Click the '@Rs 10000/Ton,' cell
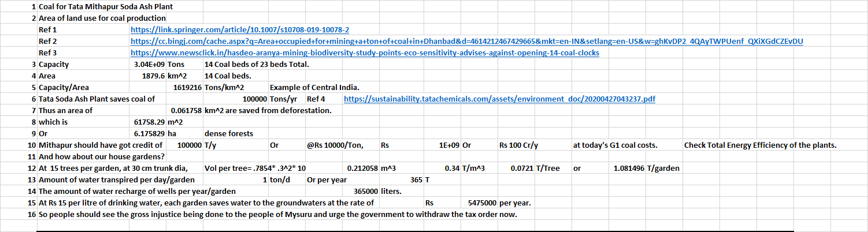Viewport: 868px width, 232px height. [335, 145]
